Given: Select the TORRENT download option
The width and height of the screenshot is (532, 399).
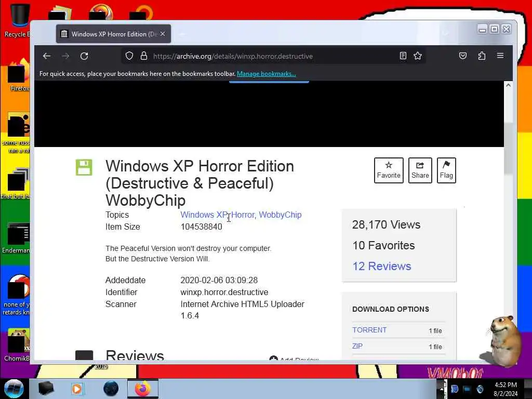Looking at the screenshot, I should click(x=369, y=330).
